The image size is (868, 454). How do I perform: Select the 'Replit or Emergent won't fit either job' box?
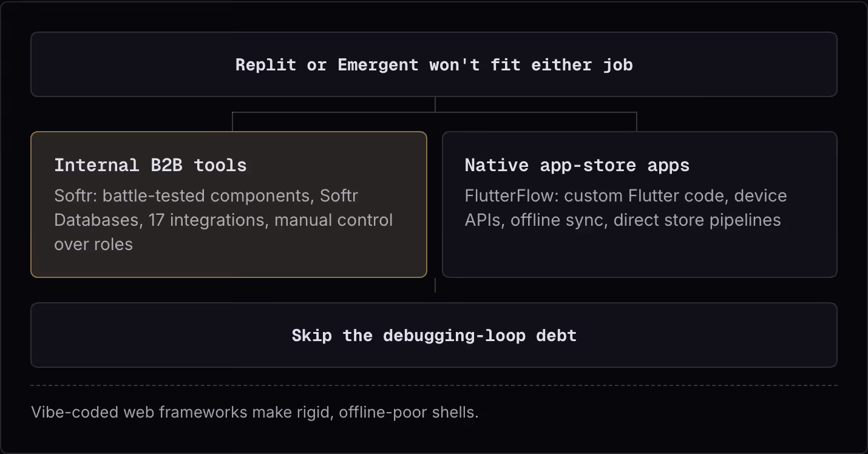[434, 64]
